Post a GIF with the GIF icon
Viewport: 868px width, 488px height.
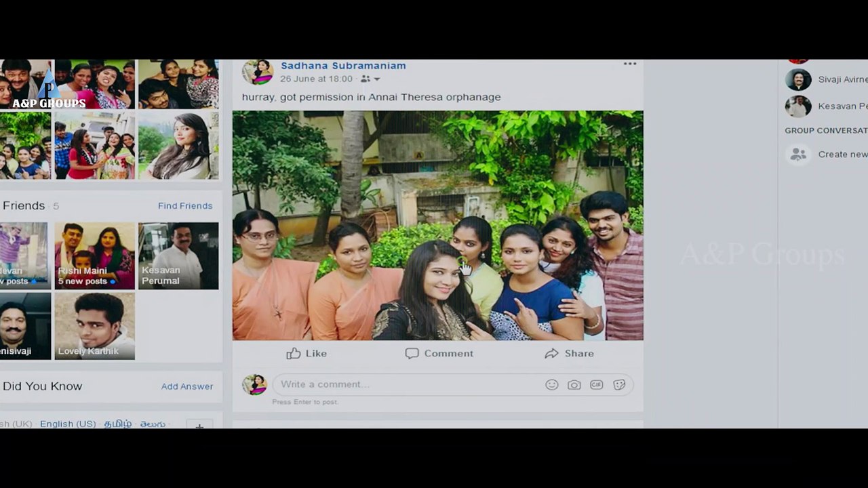pyautogui.click(x=597, y=384)
